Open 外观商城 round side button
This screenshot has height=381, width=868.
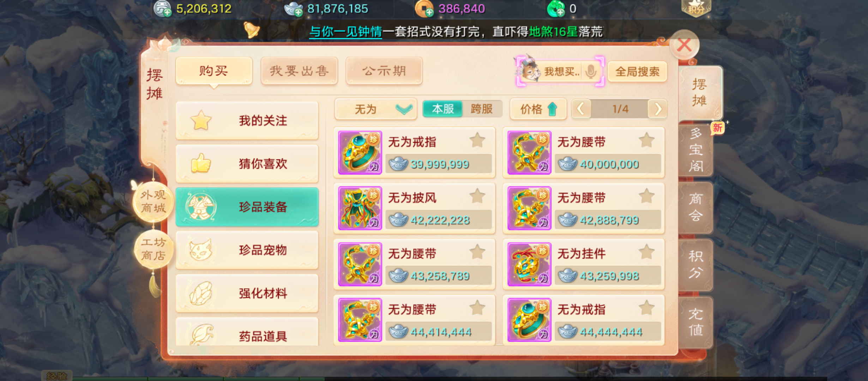pyautogui.click(x=153, y=201)
